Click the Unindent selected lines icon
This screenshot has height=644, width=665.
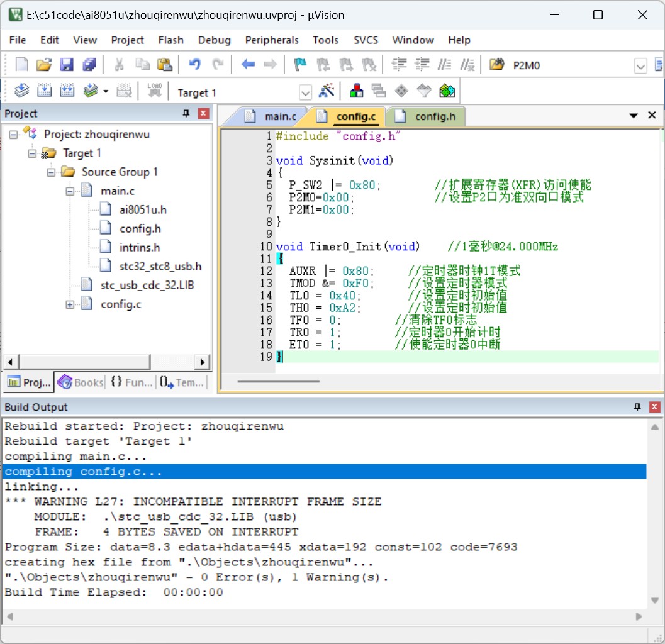(x=422, y=65)
